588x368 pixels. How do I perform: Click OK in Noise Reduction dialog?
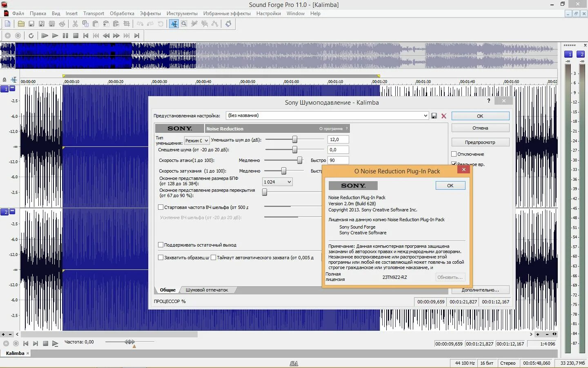click(x=480, y=116)
